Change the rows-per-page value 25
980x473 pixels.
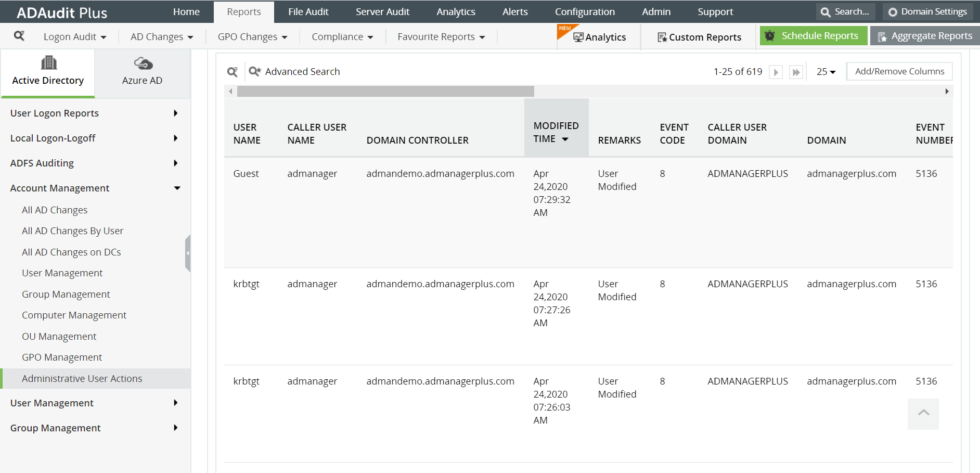(x=826, y=72)
